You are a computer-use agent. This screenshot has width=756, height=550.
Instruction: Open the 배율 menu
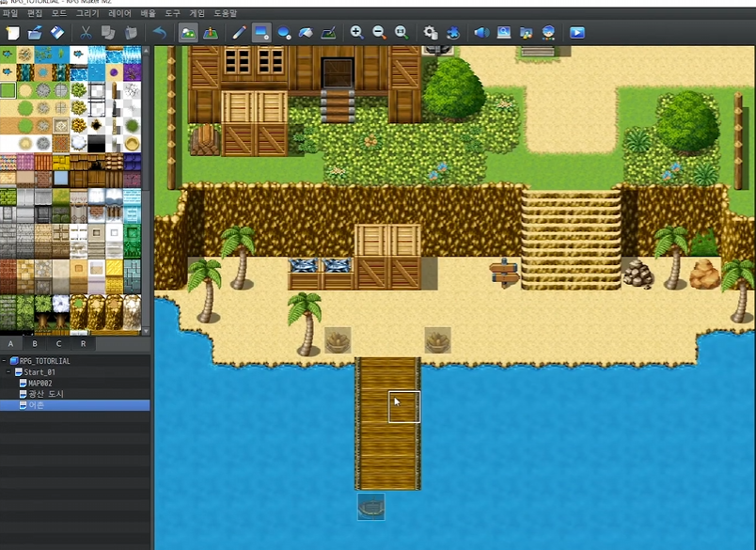point(148,13)
